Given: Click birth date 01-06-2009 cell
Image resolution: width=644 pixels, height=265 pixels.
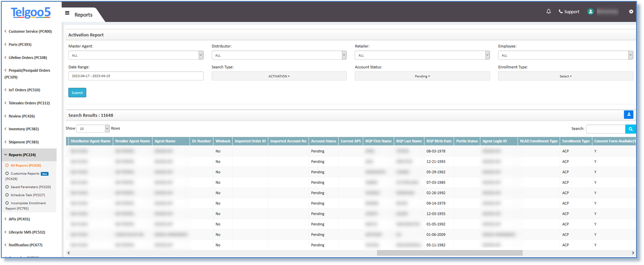Looking at the screenshot, I should pyautogui.click(x=436, y=235).
